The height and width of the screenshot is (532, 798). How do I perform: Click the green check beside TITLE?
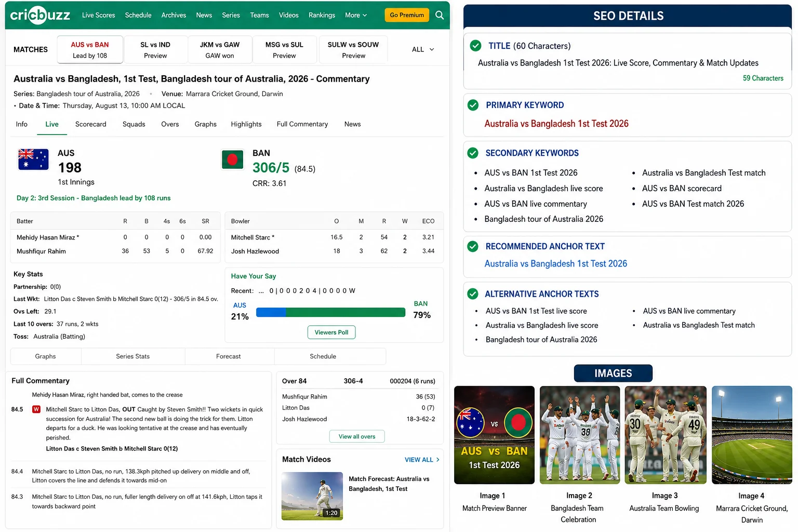(x=475, y=46)
